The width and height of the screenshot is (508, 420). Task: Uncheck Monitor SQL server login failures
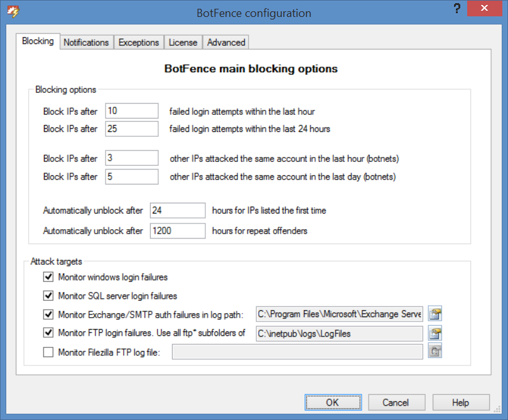(48, 296)
